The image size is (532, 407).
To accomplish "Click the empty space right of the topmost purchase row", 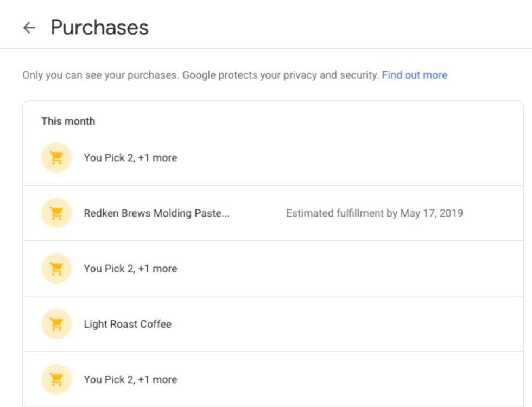I will (x=350, y=158).
